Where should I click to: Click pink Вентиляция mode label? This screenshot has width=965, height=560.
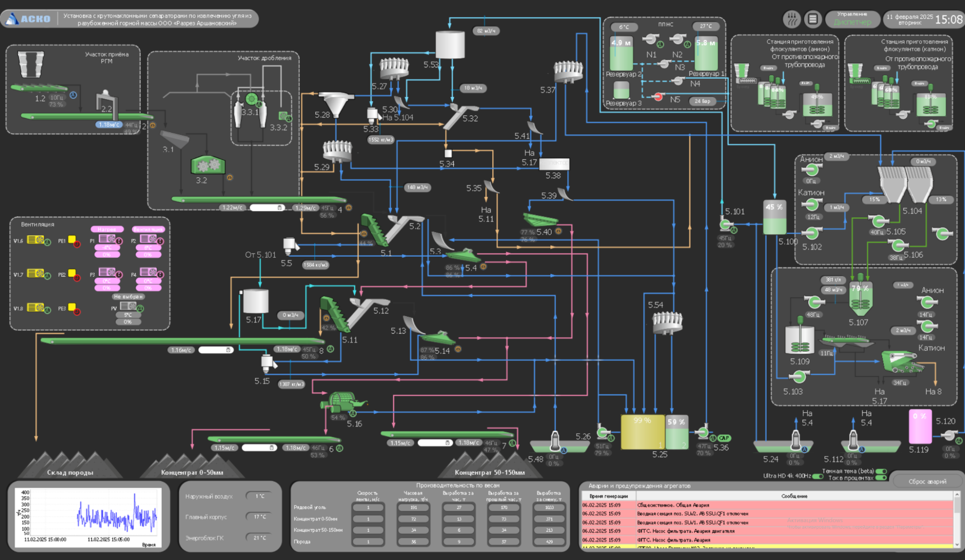(x=148, y=229)
